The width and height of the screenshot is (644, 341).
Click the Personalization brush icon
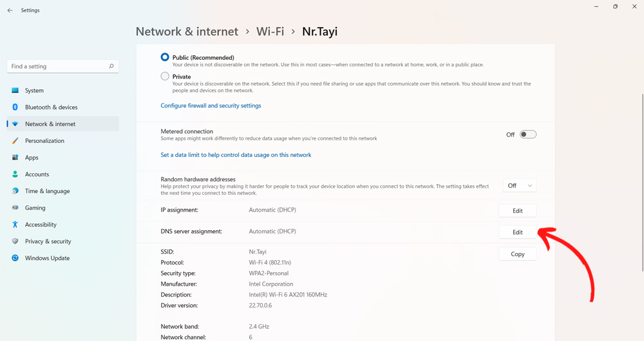(15, 141)
